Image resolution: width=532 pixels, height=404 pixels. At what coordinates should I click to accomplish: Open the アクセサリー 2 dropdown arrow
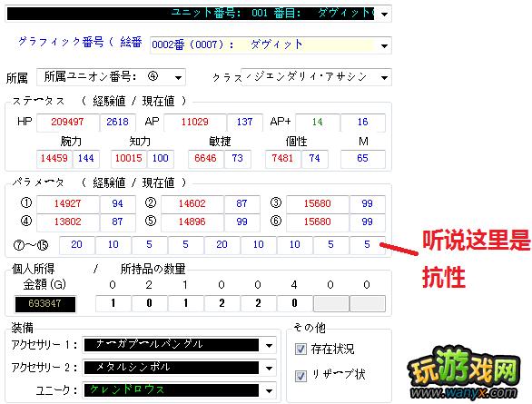[x=269, y=368]
